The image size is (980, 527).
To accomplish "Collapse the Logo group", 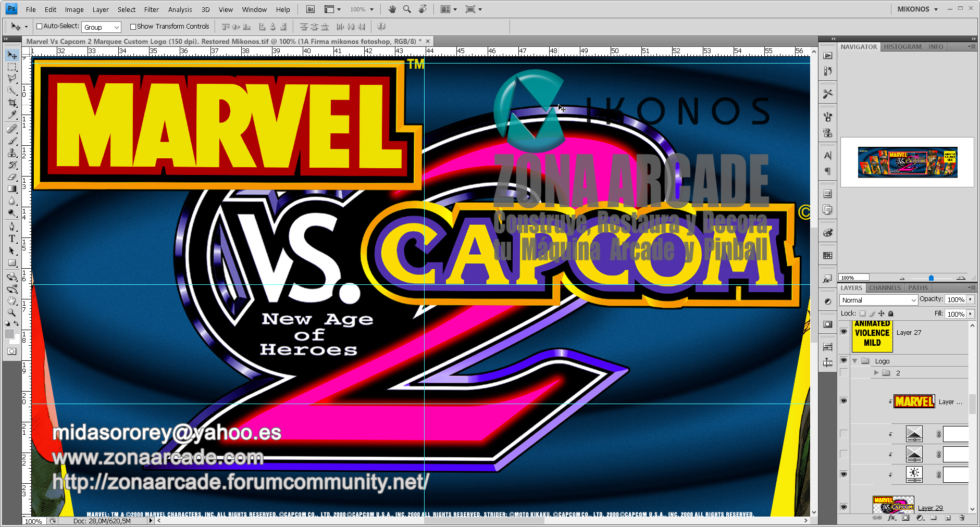I will (854, 361).
